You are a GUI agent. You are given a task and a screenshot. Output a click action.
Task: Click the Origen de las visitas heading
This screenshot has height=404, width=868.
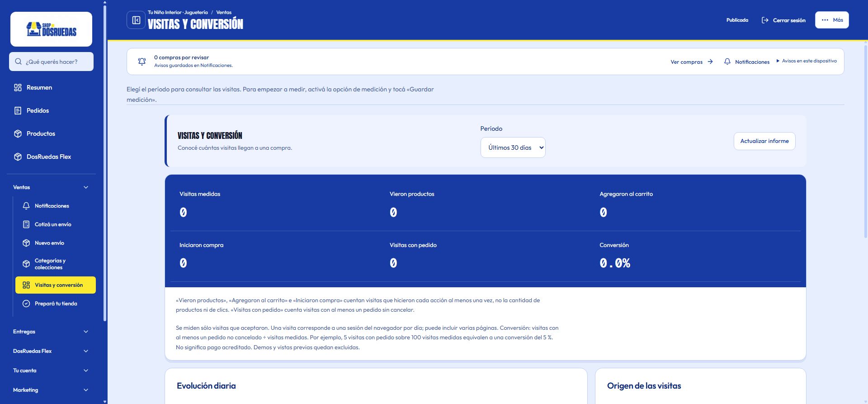pos(644,386)
